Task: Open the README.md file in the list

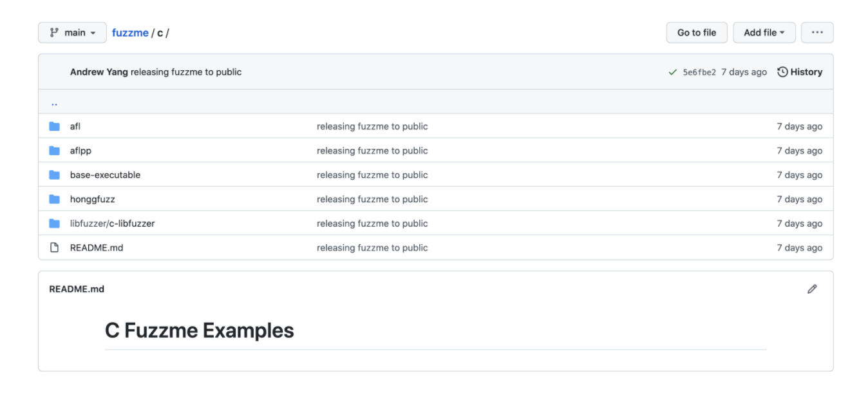Action: [97, 247]
